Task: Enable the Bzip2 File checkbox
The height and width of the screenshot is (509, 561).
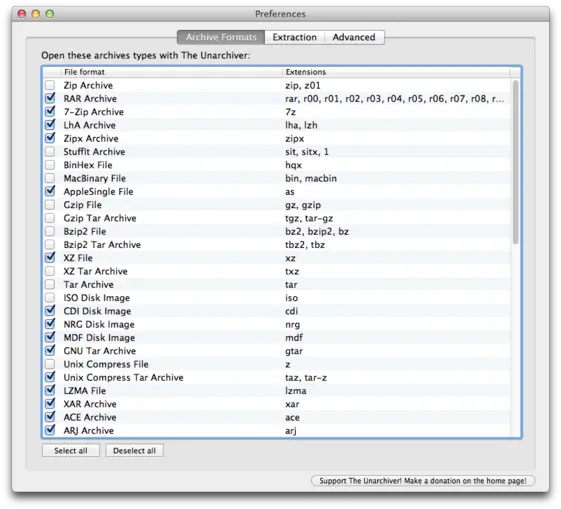Action: pos(50,231)
